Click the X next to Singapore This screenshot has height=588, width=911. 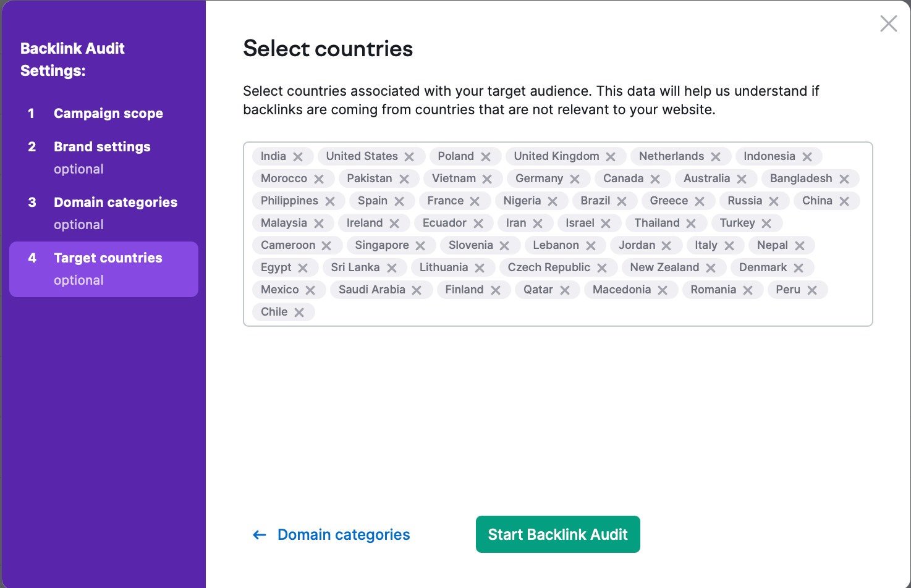[420, 246]
